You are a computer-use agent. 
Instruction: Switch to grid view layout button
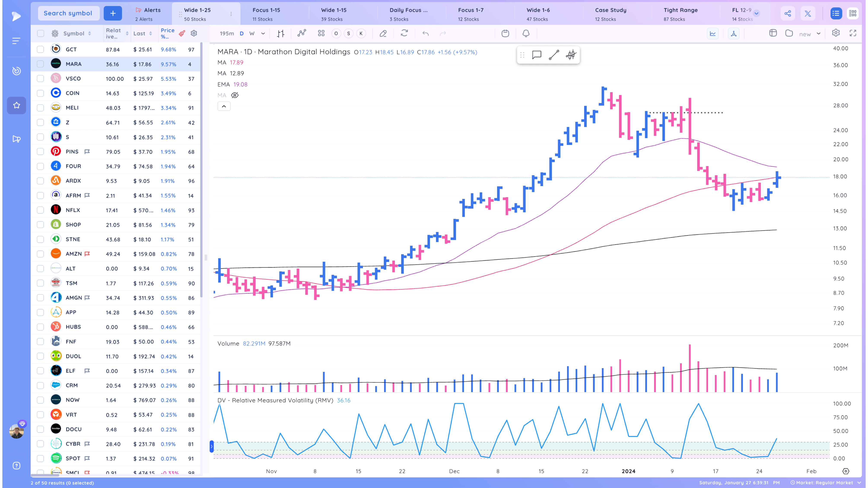coord(852,13)
